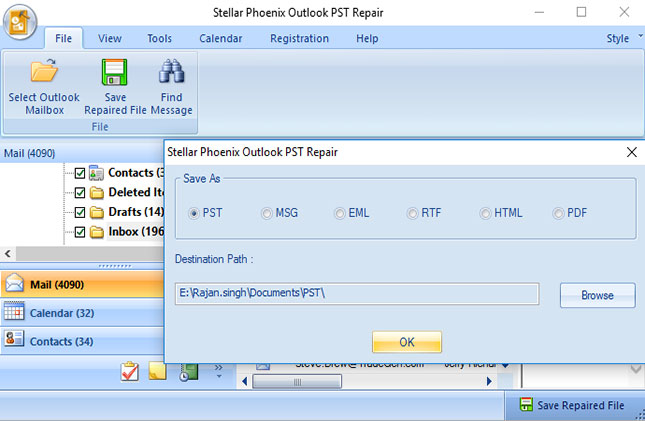Image resolution: width=645 pixels, height=421 pixels.
Task: Maximize the main application window
Action: pos(581,12)
